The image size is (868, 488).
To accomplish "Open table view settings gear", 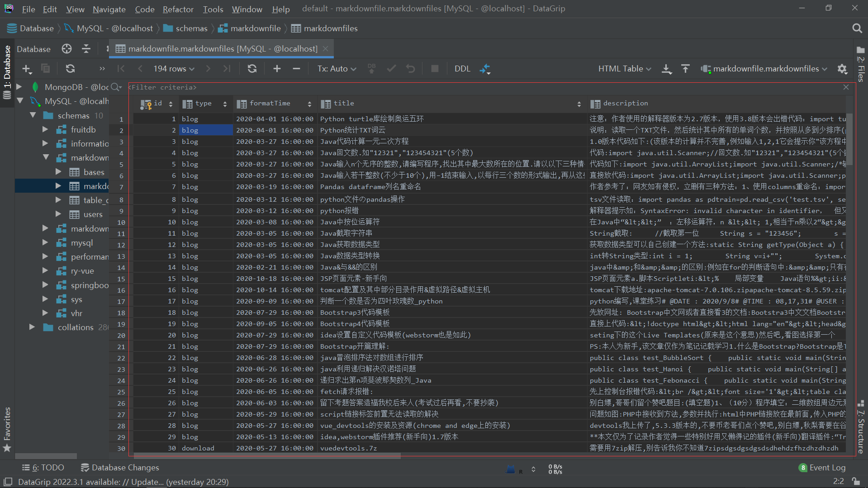I will (842, 69).
